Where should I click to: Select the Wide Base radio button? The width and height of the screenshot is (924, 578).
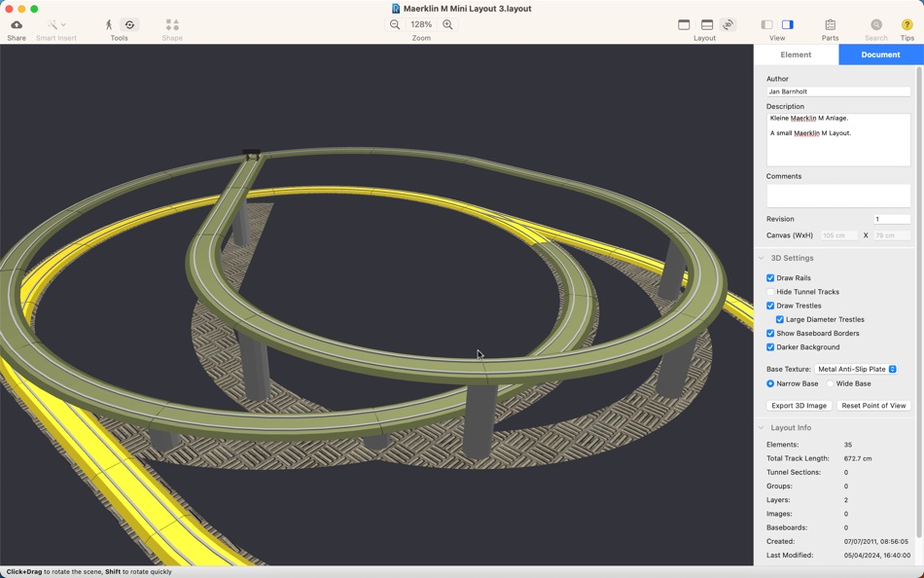pyautogui.click(x=831, y=384)
